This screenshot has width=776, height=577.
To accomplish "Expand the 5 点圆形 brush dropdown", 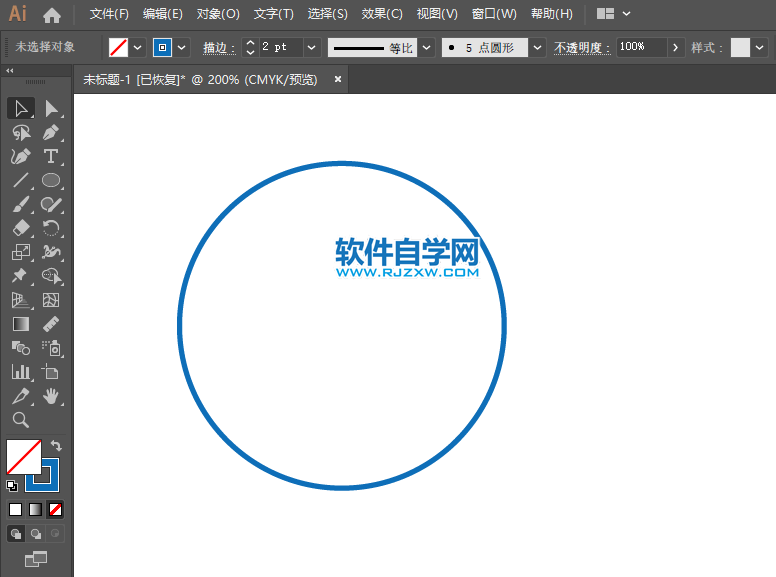I will tap(538, 47).
